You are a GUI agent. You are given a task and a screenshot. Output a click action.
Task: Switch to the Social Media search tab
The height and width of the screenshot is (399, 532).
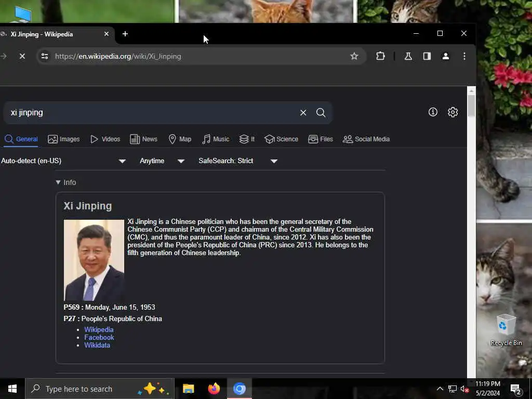click(x=366, y=139)
